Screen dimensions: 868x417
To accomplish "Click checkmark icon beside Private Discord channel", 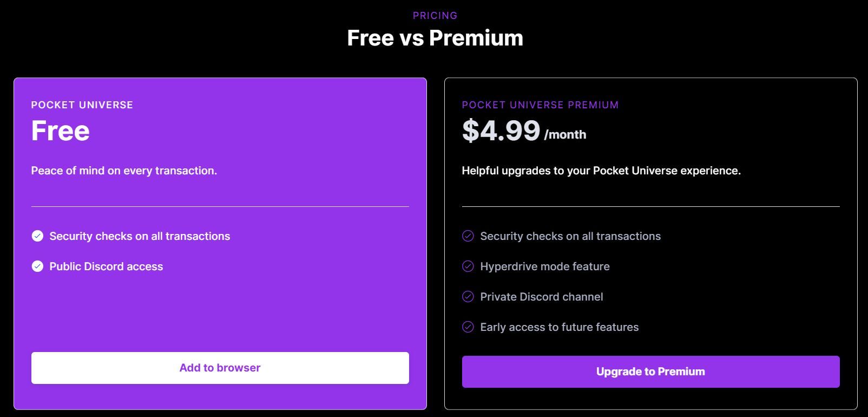I will point(468,297).
